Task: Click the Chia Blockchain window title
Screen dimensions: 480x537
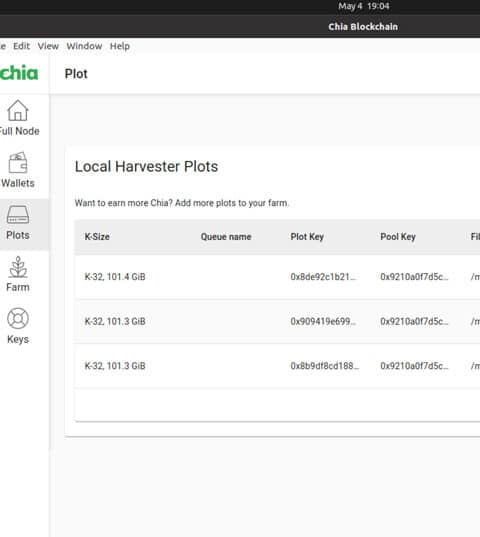Action: click(363, 27)
